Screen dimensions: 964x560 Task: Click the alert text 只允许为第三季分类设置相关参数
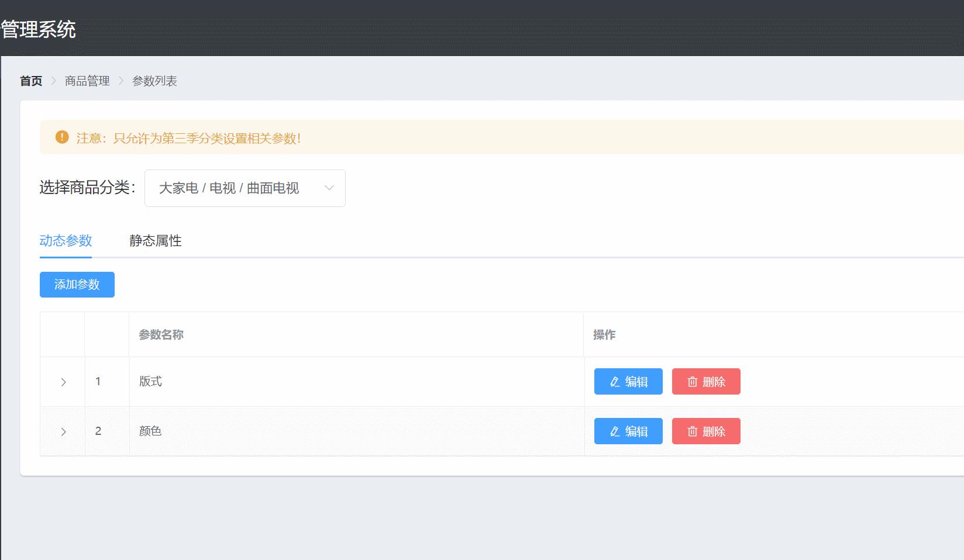point(207,139)
